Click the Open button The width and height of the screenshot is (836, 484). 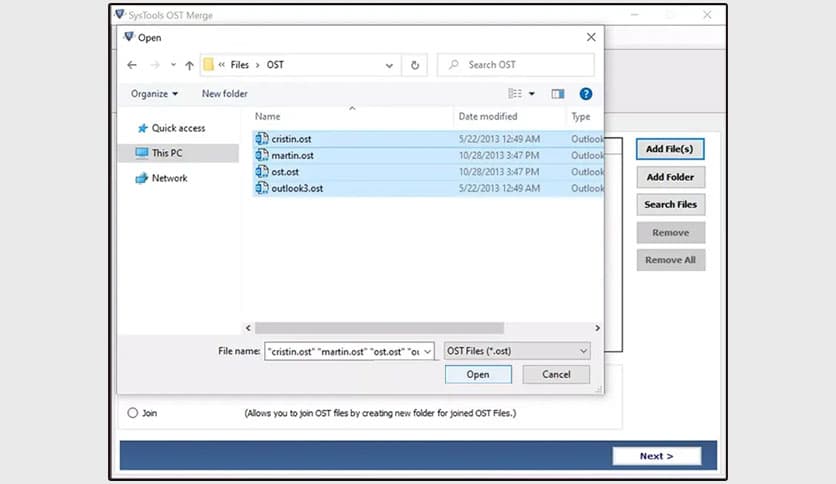[478, 374]
